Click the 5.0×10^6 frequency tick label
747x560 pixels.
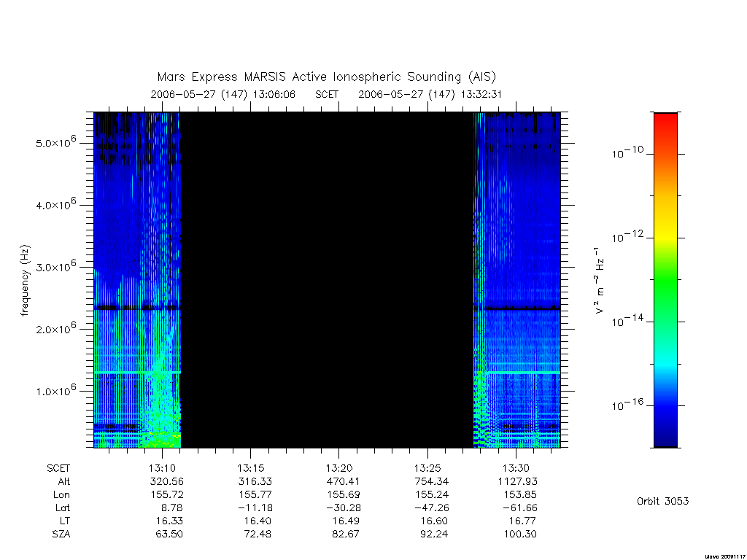pos(55,142)
